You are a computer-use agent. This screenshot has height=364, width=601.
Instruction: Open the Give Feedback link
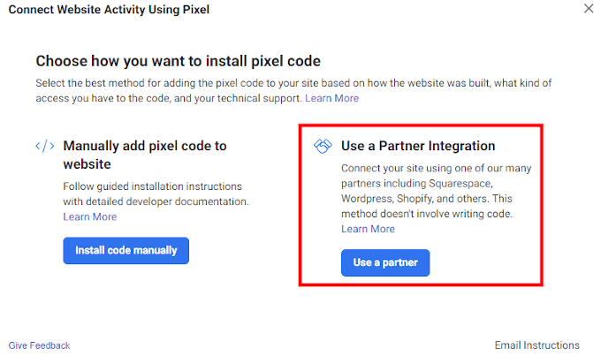pyautogui.click(x=39, y=345)
